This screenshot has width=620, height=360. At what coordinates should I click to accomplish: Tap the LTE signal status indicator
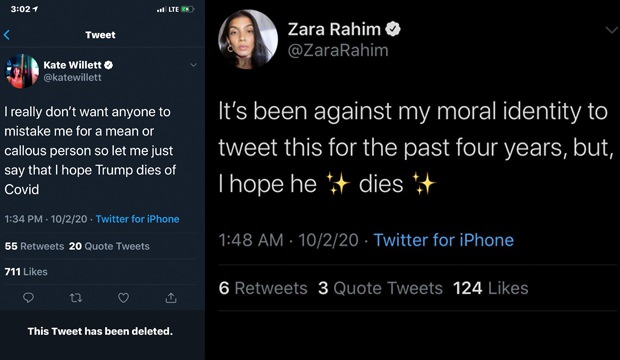pos(174,9)
